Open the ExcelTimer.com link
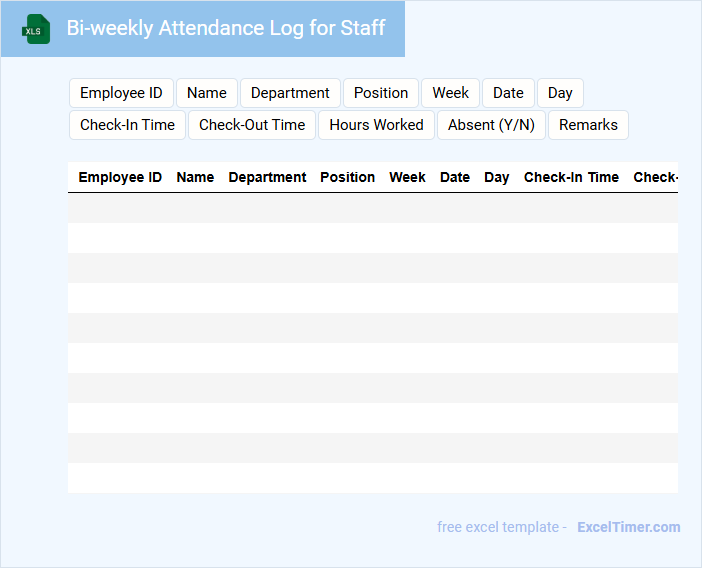The height and width of the screenshot is (568, 702). click(629, 527)
